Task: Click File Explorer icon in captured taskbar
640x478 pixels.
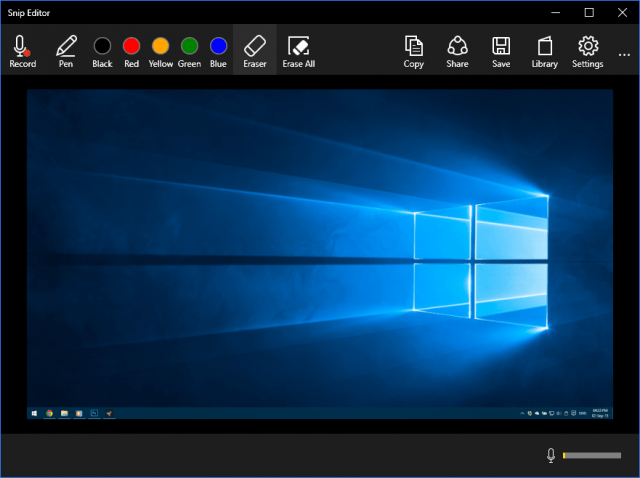Action: [64, 413]
